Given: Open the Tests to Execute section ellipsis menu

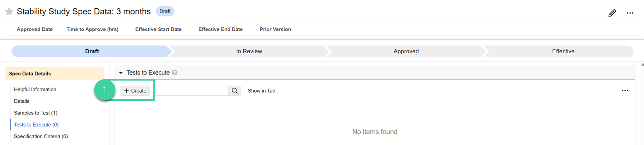Looking at the screenshot, I should click(625, 91).
